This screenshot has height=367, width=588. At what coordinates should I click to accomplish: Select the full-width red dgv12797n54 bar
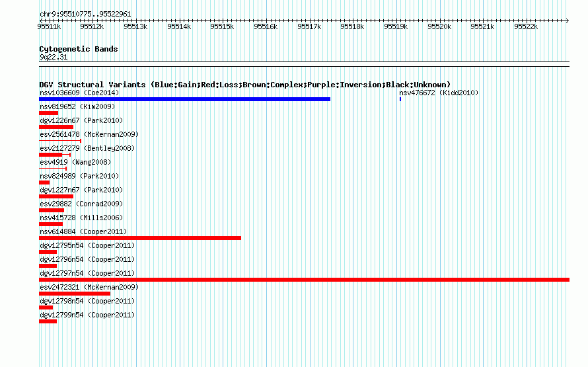click(304, 280)
